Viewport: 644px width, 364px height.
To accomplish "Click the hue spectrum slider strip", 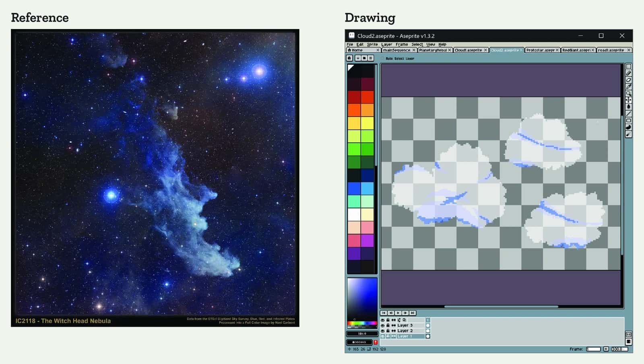I will (362, 323).
